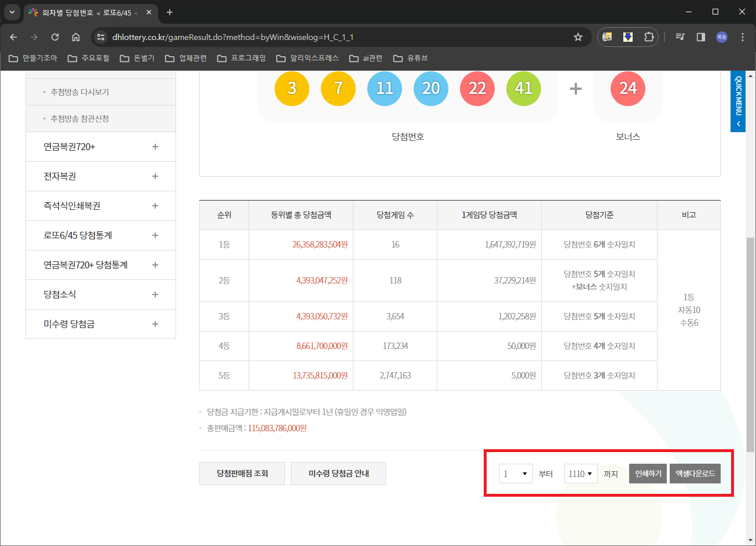Reload the page with the refresh icon
756x546 pixels.
pyautogui.click(x=55, y=37)
